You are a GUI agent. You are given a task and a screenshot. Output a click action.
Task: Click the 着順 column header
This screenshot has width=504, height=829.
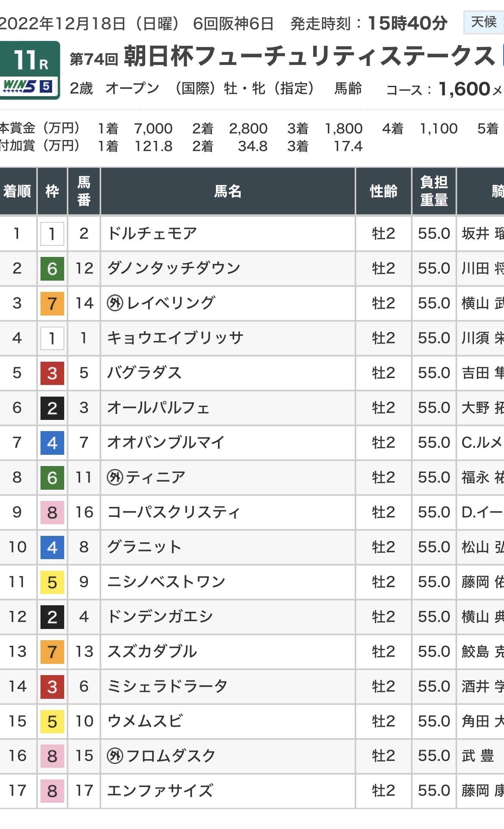point(18,191)
